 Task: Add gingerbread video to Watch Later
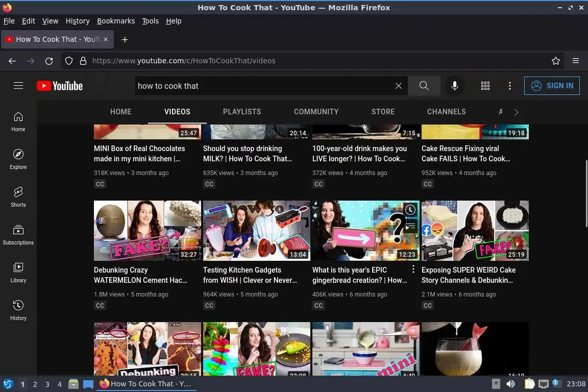point(410,210)
